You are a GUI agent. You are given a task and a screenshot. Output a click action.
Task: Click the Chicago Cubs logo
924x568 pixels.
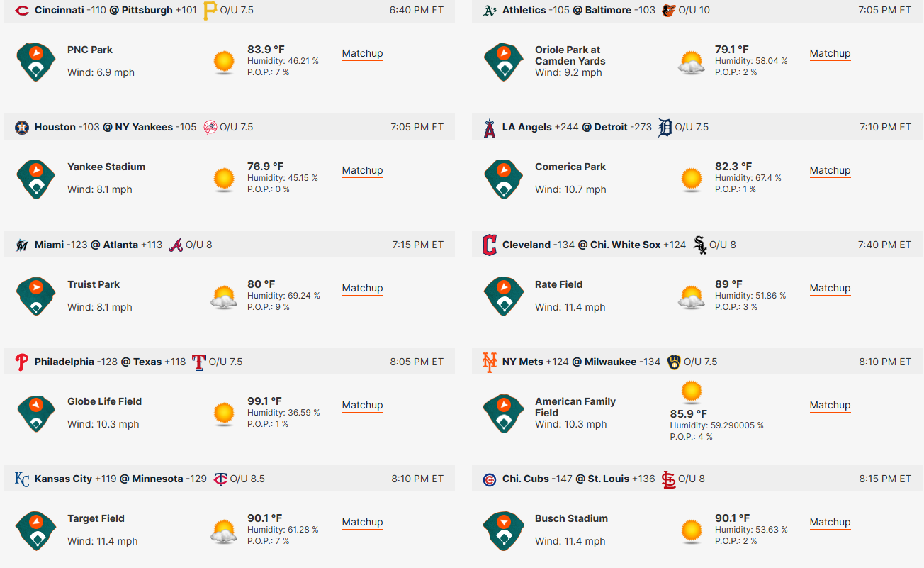(x=490, y=479)
